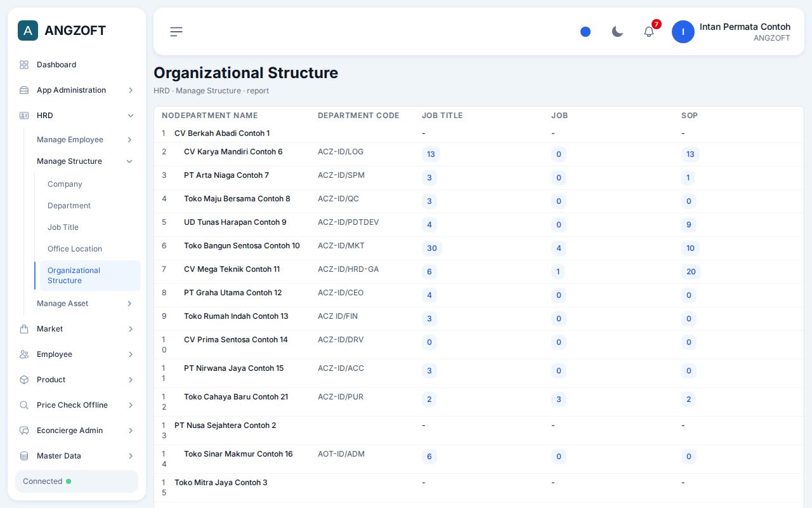Click the Econcierge Admin chat icon
Viewport: 812px width, 508px height.
click(x=24, y=431)
